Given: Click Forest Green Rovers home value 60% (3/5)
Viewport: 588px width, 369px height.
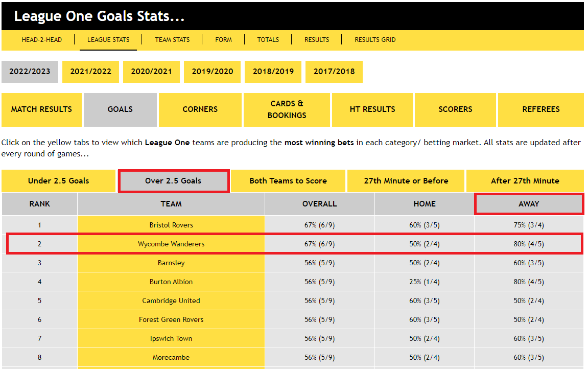Looking at the screenshot, I should (425, 319).
